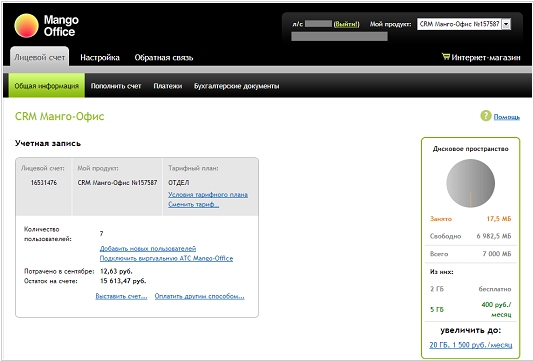Viewport: 534px width, 361px height.
Task: Open the Мой продукт dropdown
Action: (464, 24)
